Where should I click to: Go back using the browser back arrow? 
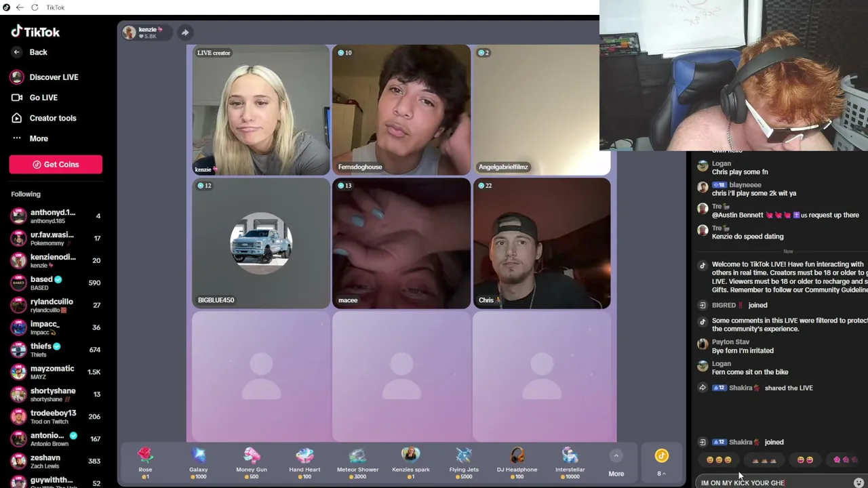[20, 7]
